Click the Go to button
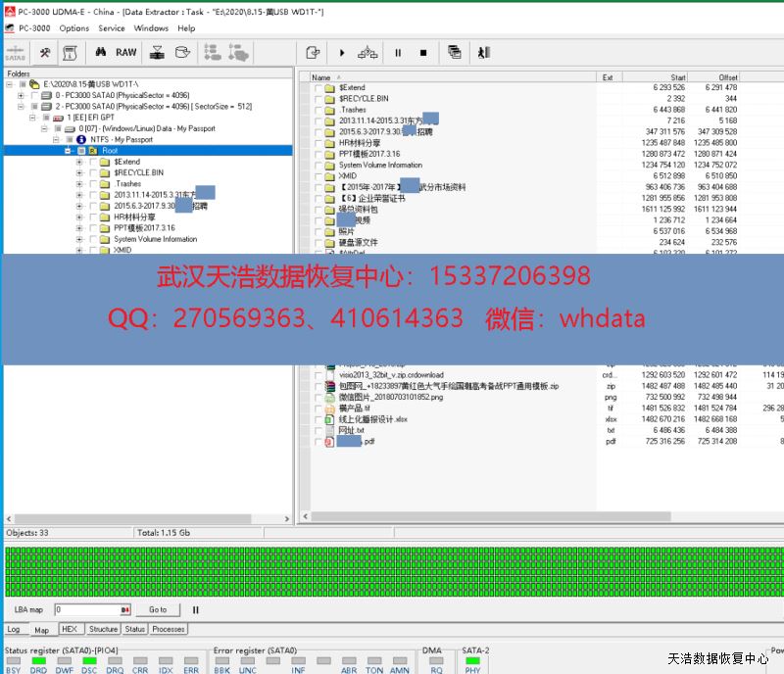The height and width of the screenshot is (674, 784). [x=158, y=609]
